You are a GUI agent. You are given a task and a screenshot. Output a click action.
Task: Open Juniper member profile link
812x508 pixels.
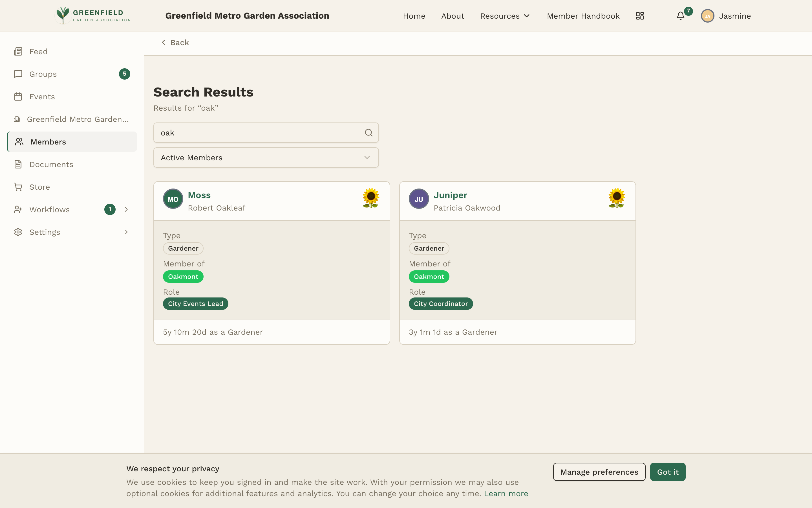(450, 195)
